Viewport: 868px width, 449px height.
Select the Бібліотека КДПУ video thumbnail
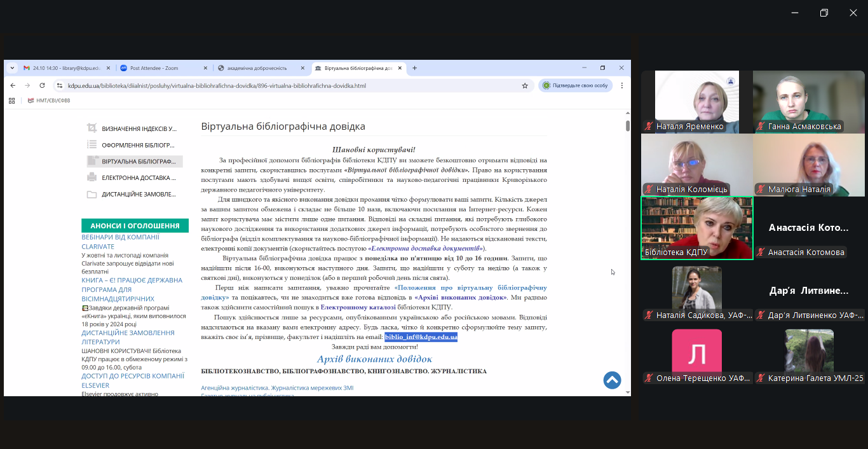[696, 228]
